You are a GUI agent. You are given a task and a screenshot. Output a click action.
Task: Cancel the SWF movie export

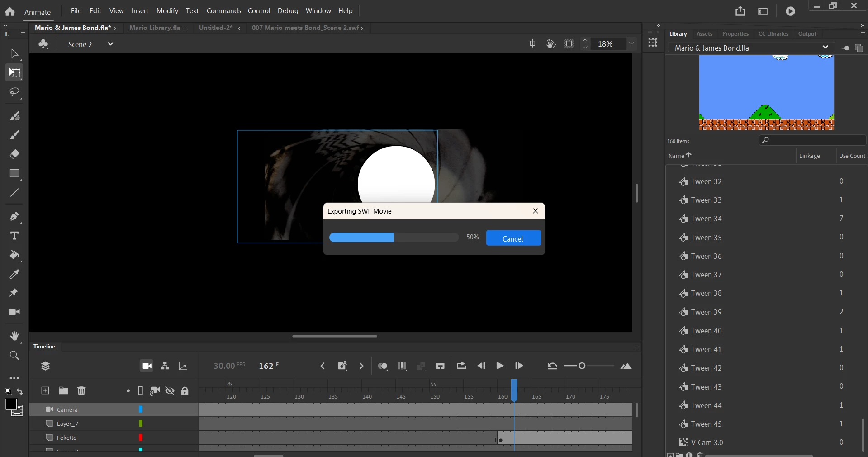coord(513,238)
